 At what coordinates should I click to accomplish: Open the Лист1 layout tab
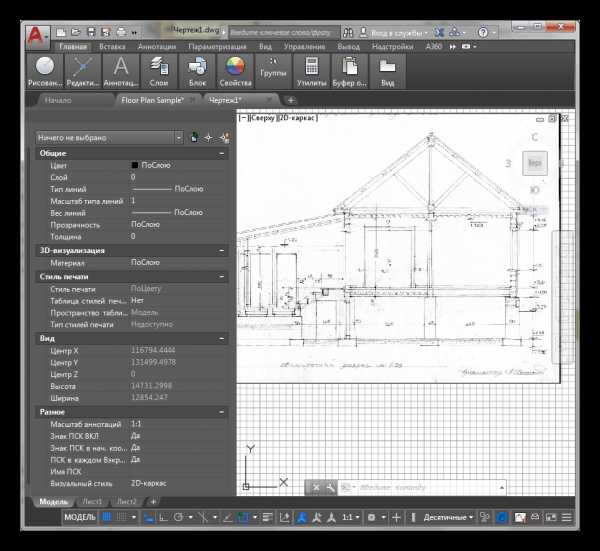pos(92,500)
